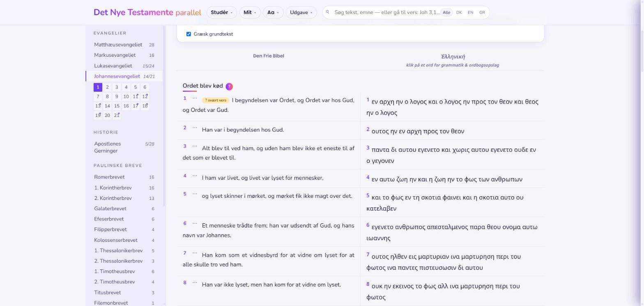Image resolution: width=644 pixels, height=306 pixels.
Task: Open the Mit dropdown menu
Action: (x=250, y=12)
